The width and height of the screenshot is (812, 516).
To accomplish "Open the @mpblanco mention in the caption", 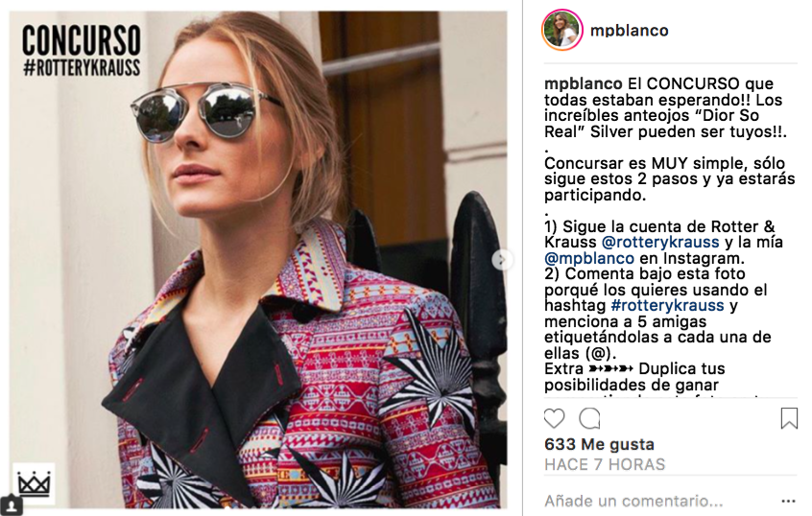I will point(589,258).
